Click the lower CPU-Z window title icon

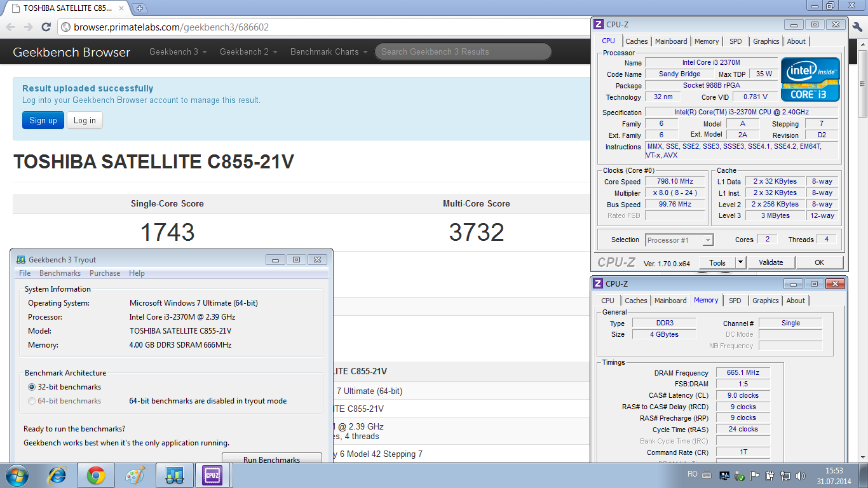tap(598, 283)
